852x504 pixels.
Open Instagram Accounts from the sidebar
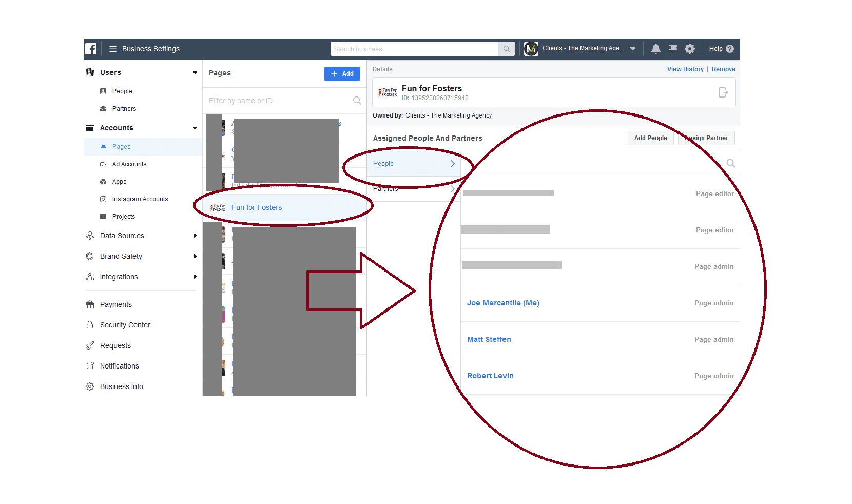tap(140, 199)
